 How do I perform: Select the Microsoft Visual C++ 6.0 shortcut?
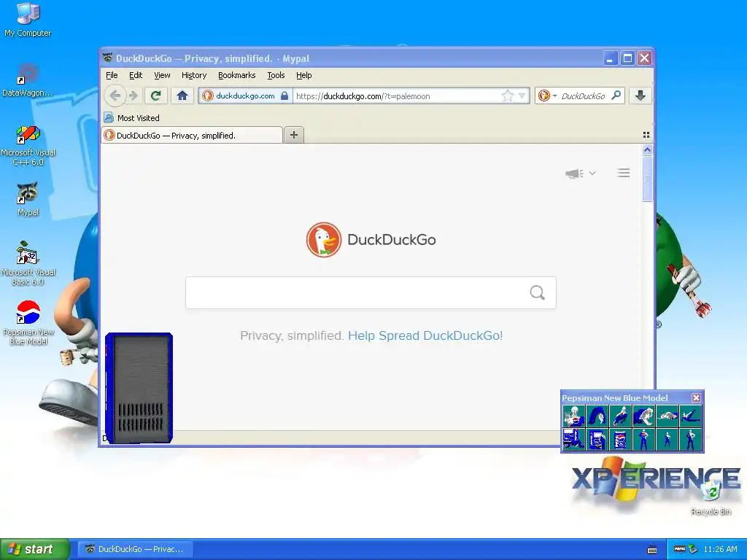click(x=28, y=145)
